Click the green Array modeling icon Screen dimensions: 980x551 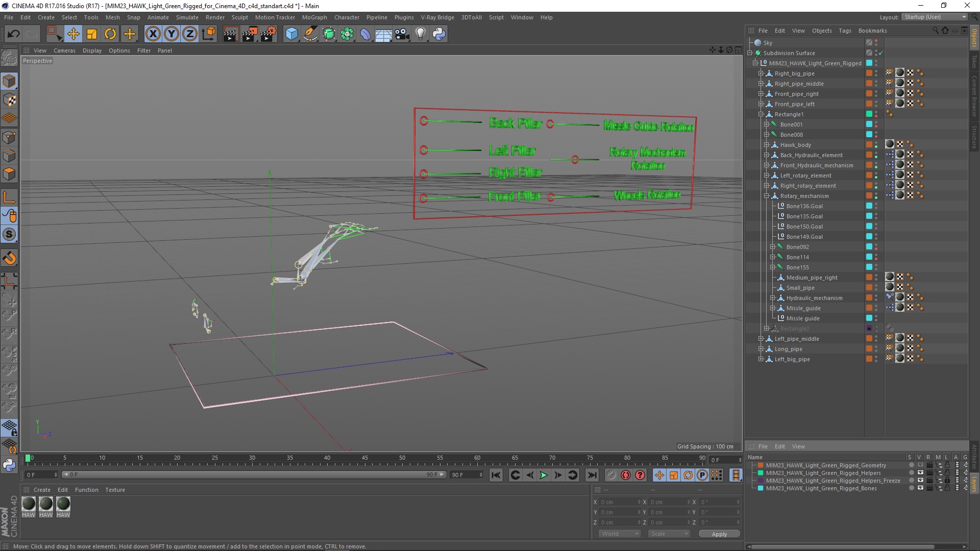click(347, 34)
